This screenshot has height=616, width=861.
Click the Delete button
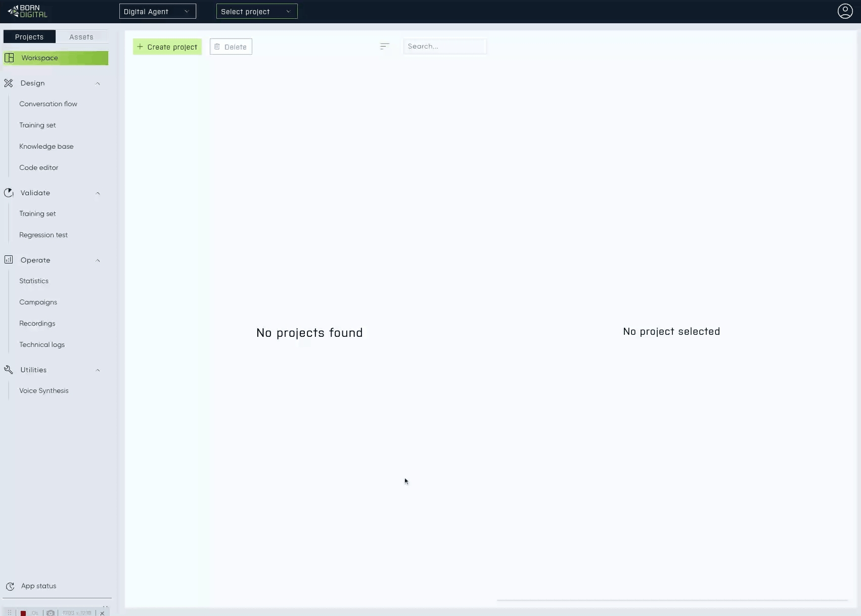click(231, 47)
